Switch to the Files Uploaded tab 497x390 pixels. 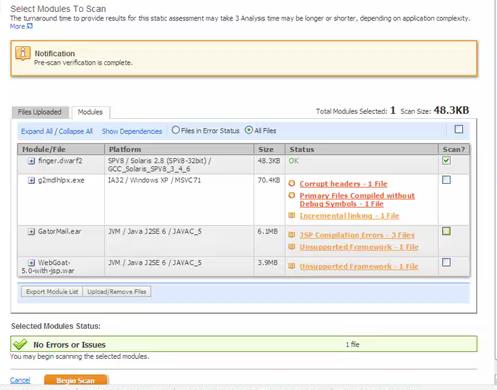(40, 112)
